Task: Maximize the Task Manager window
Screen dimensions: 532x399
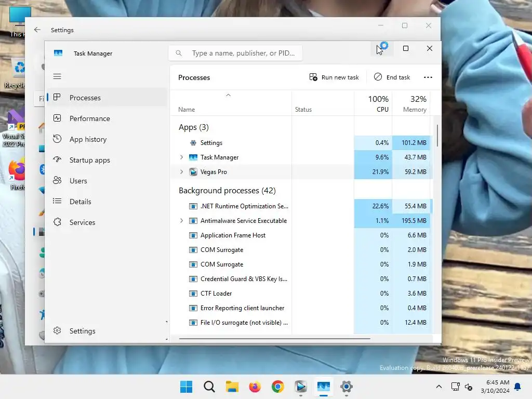Action: pyautogui.click(x=405, y=48)
